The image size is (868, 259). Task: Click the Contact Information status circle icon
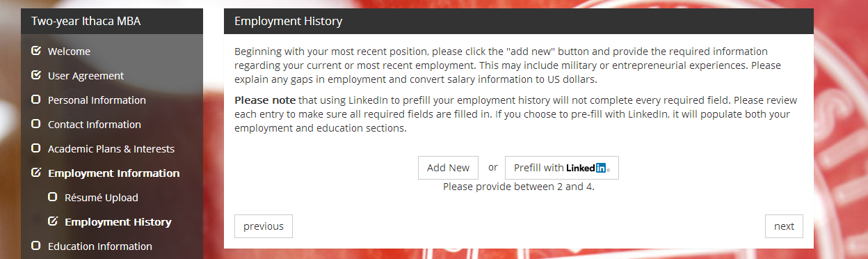(36, 124)
